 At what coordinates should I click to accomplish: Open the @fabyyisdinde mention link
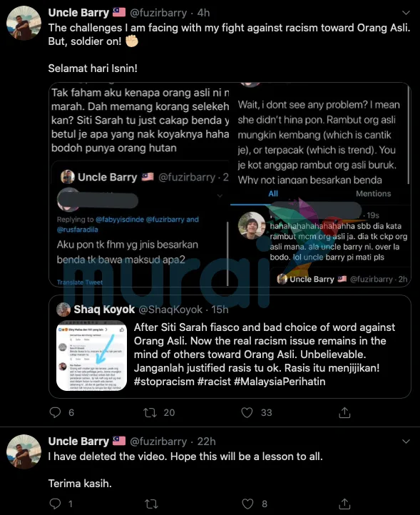coord(120,219)
